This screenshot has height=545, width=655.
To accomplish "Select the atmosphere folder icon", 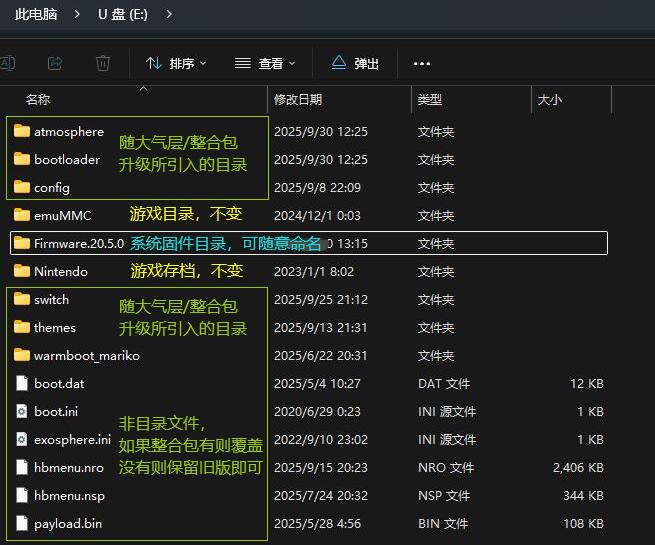I will (22, 131).
